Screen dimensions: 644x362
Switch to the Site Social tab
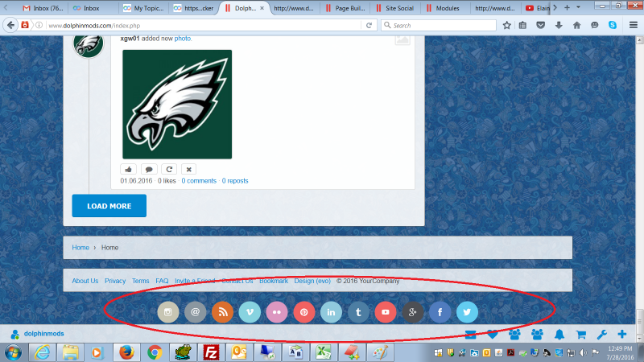point(395,8)
